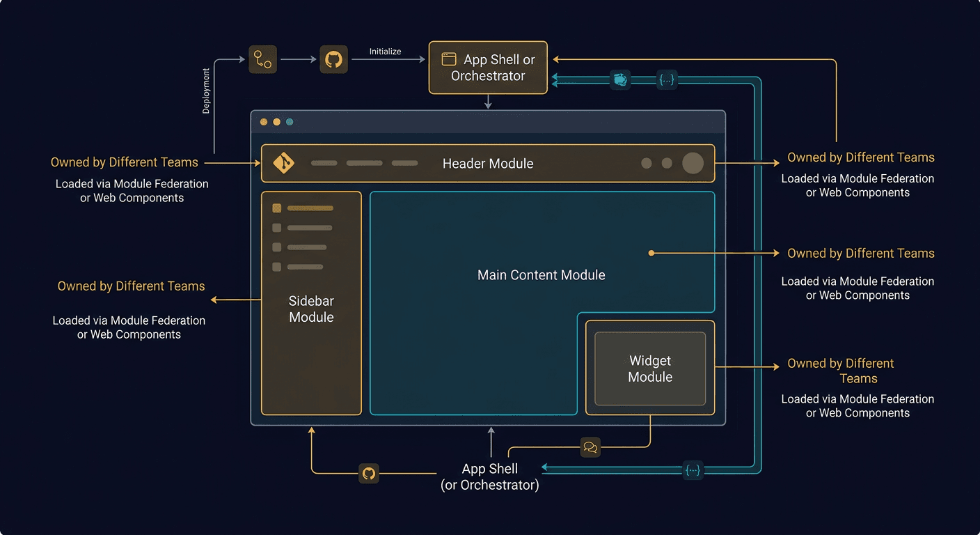Toggle the second sidebar list item square

276,228
